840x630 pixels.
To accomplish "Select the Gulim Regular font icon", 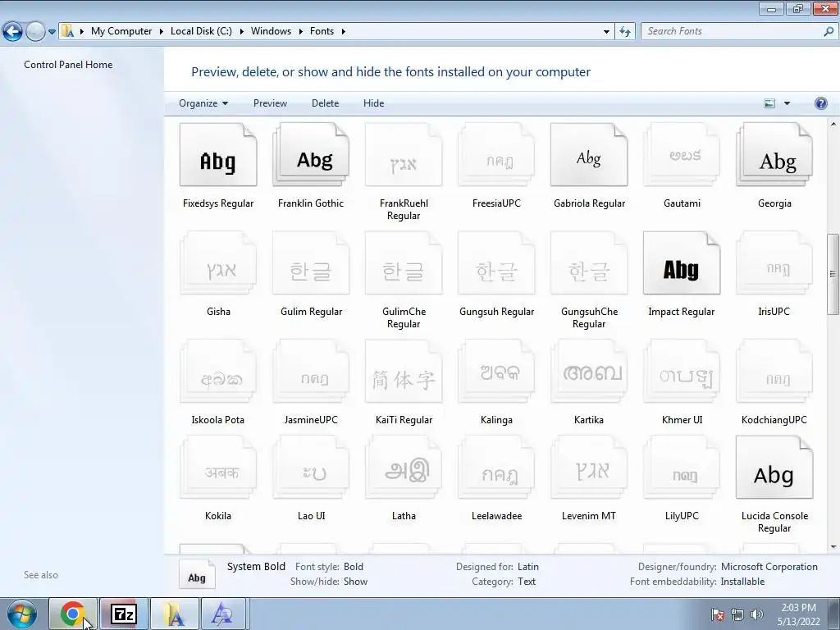I will (x=311, y=263).
